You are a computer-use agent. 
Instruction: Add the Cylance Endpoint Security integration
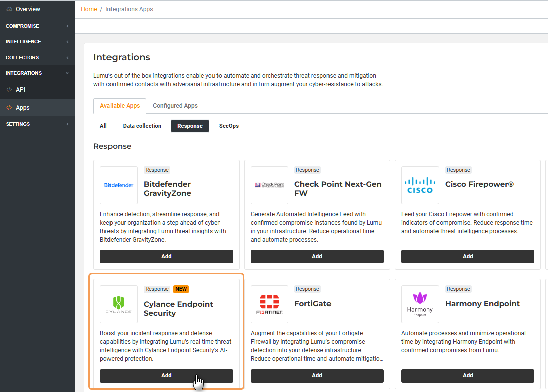point(166,376)
